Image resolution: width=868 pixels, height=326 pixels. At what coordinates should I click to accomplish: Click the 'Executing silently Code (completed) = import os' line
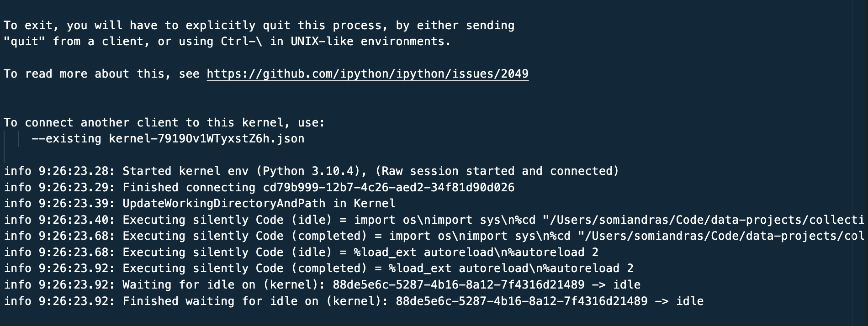point(428,236)
